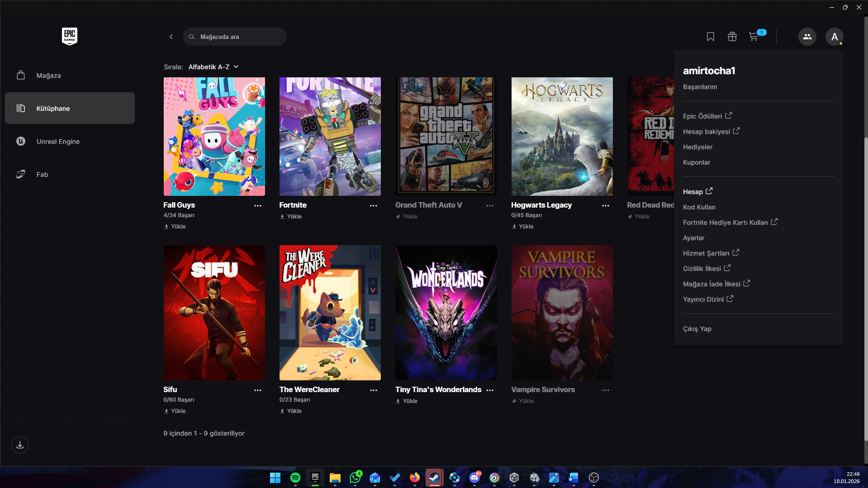Image resolution: width=868 pixels, height=488 pixels.
Task: Select Kütüphane in the sidebar
Action: (70, 109)
